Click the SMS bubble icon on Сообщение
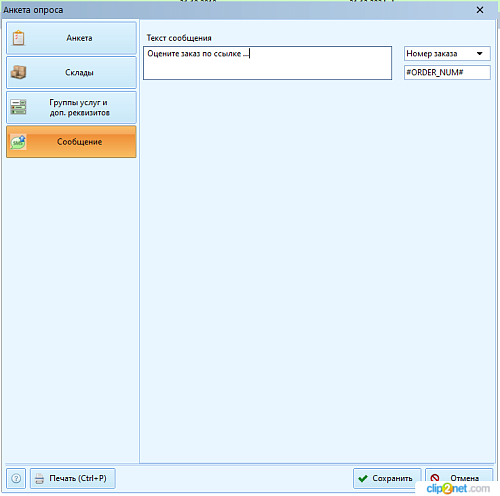Screen dimensions: 500x496 point(18,142)
